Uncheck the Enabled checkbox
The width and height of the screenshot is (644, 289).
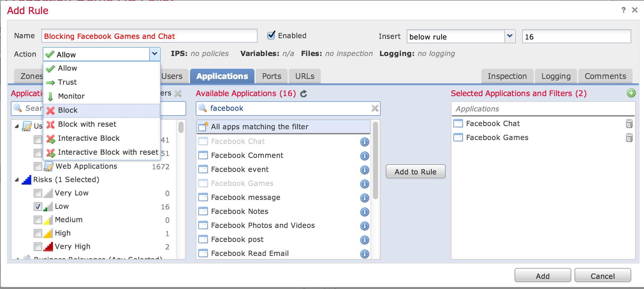tap(271, 35)
